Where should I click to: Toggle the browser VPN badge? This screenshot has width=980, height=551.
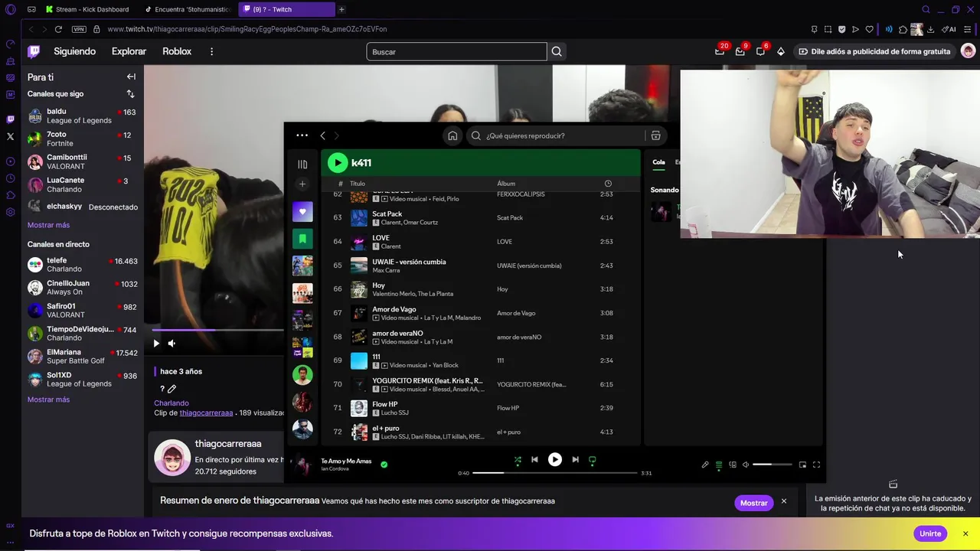pos(79,29)
